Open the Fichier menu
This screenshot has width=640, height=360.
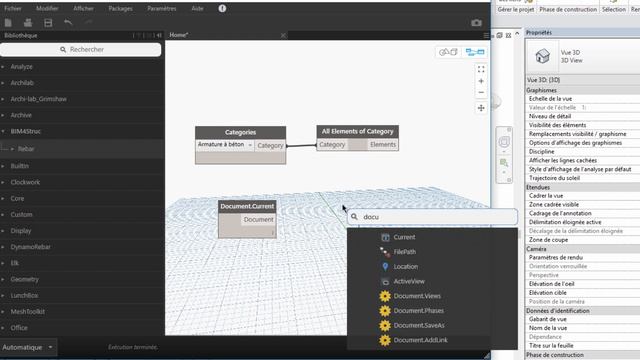tap(13, 8)
